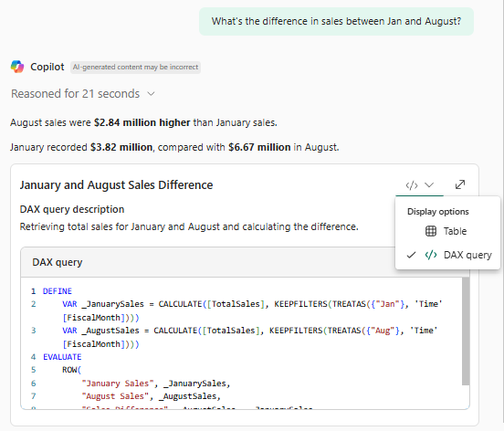This screenshot has height=431, width=504.
Task: Click 'Reasoned for 21 seconds' text
Action: [x=76, y=94]
